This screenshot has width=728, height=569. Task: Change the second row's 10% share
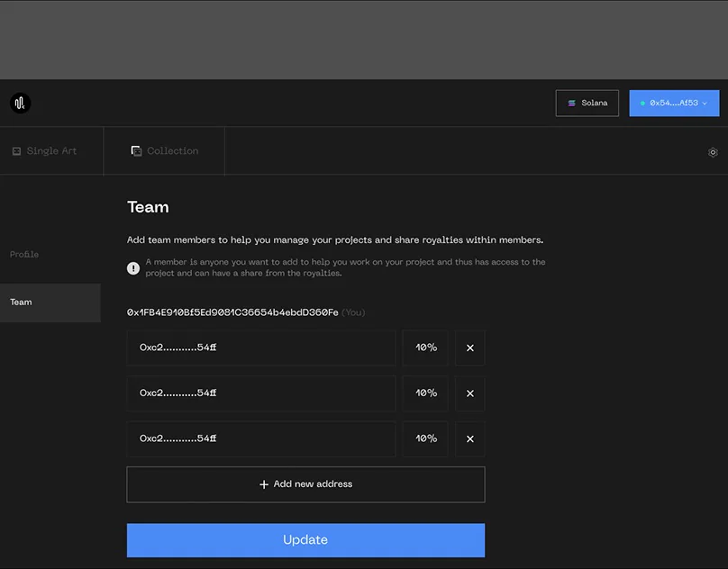click(425, 393)
